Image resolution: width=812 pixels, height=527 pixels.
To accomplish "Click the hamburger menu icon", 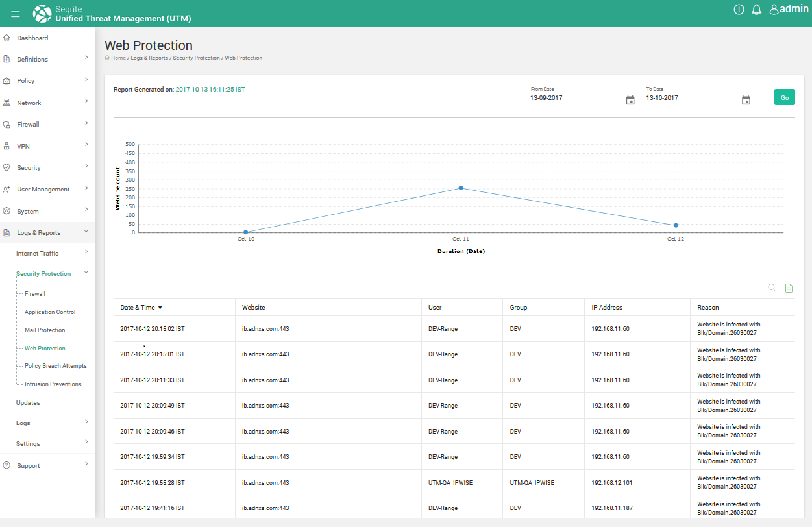I will tap(16, 14).
